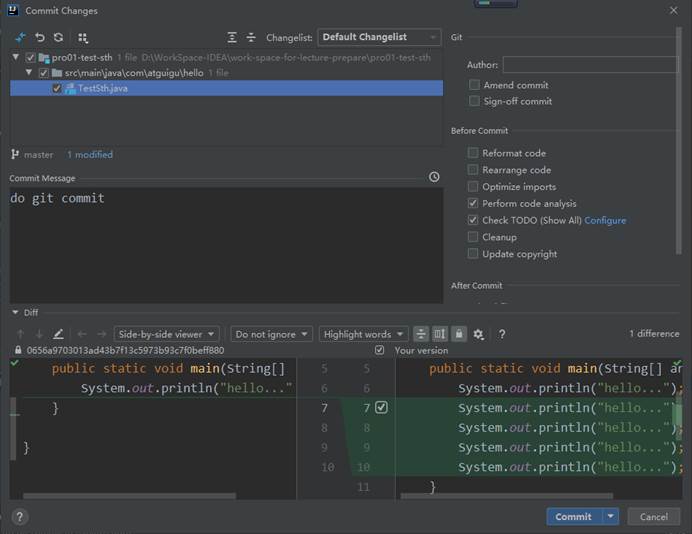Screen dimensions: 692x534
Task: Enable the Amend commit checkbox
Action: tap(474, 85)
